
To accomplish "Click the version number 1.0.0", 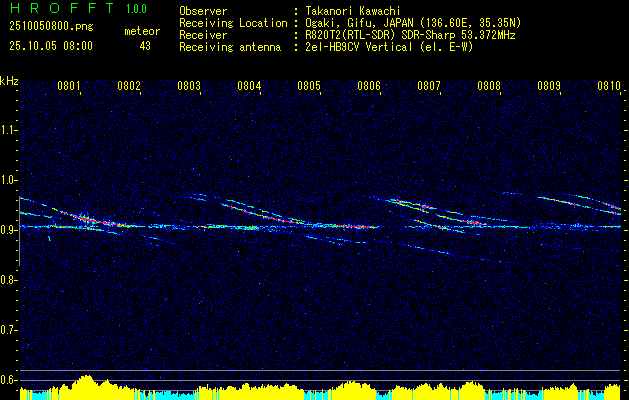I will [136, 9].
